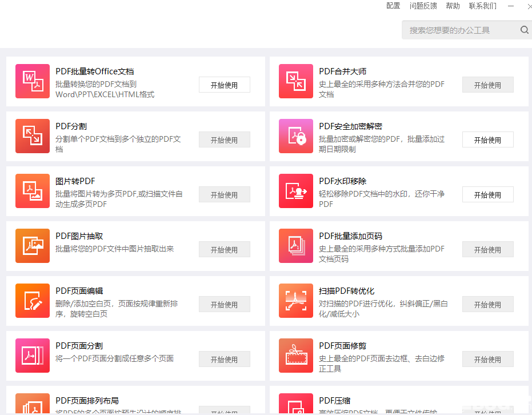Click the search magnifier icon
Viewport: 532px width, 415px height.
pyautogui.click(x=525, y=30)
